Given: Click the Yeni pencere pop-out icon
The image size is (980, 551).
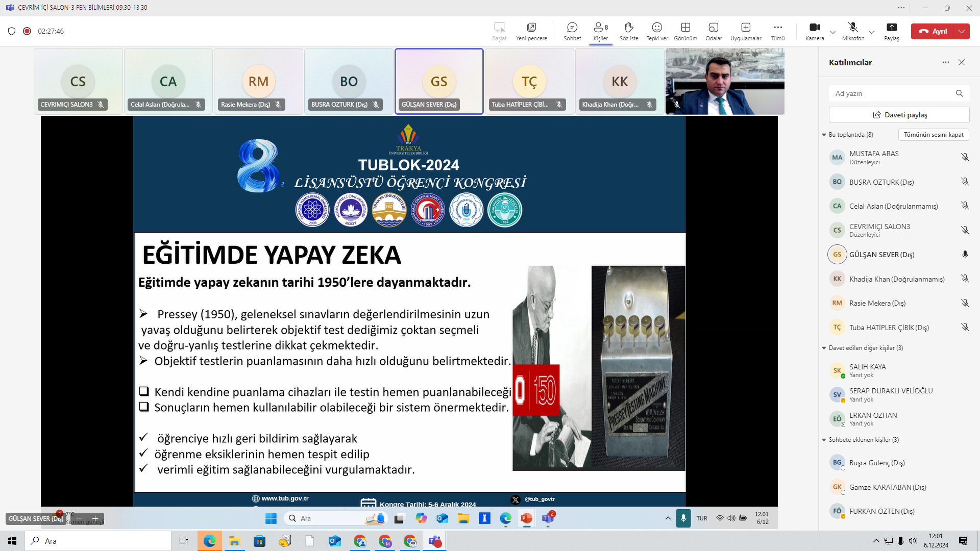Looking at the screenshot, I should point(531,27).
